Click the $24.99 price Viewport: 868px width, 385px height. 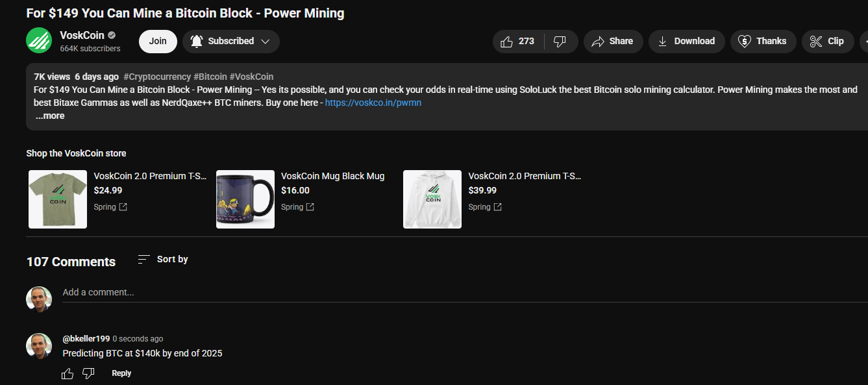[108, 190]
